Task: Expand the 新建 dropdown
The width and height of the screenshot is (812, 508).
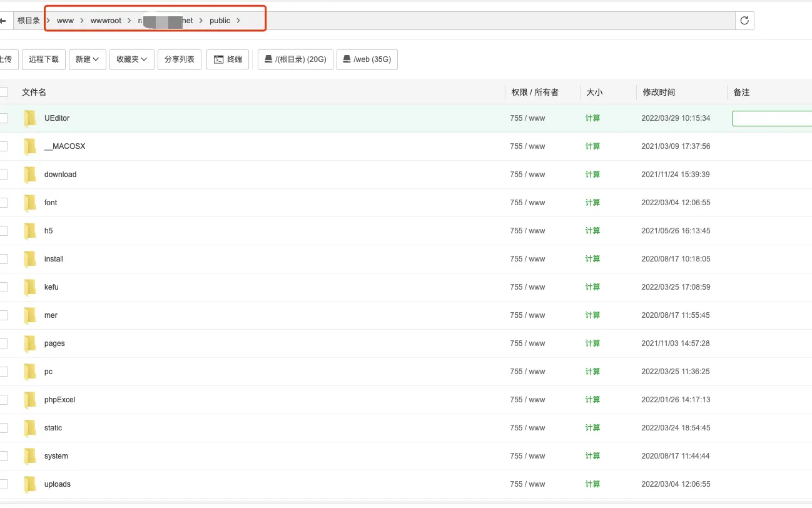Action: (x=88, y=59)
